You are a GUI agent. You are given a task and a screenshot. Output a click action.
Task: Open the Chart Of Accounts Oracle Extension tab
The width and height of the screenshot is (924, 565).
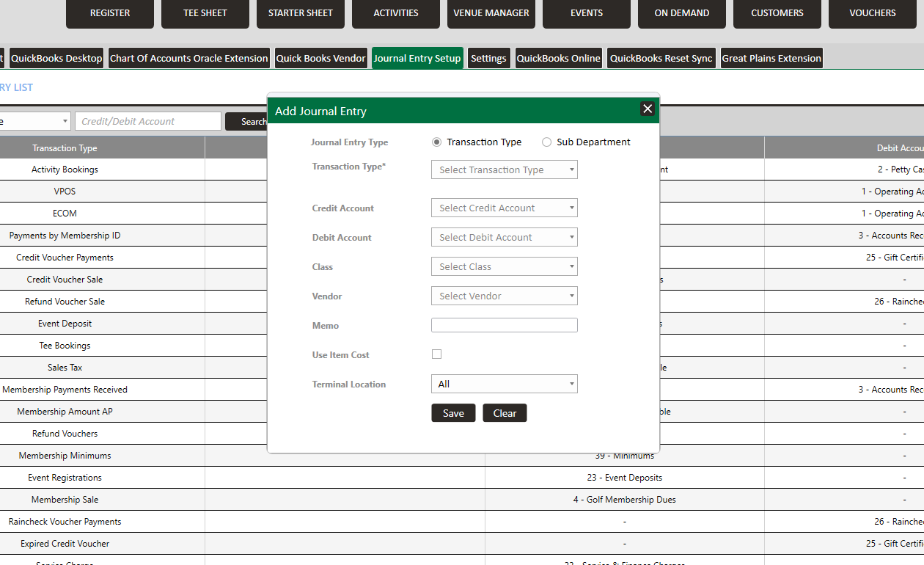pos(189,59)
